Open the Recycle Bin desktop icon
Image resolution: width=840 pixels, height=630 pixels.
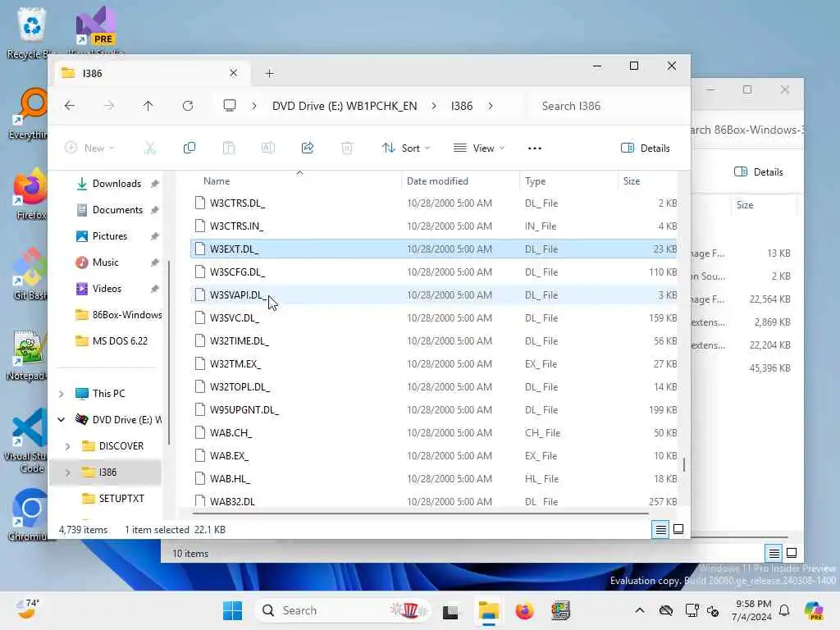pyautogui.click(x=31, y=33)
